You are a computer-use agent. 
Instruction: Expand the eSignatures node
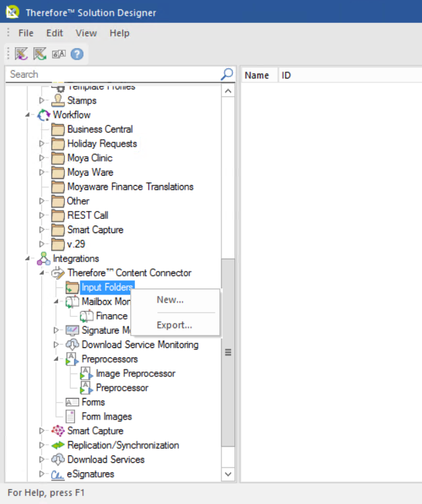[x=42, y=474]
